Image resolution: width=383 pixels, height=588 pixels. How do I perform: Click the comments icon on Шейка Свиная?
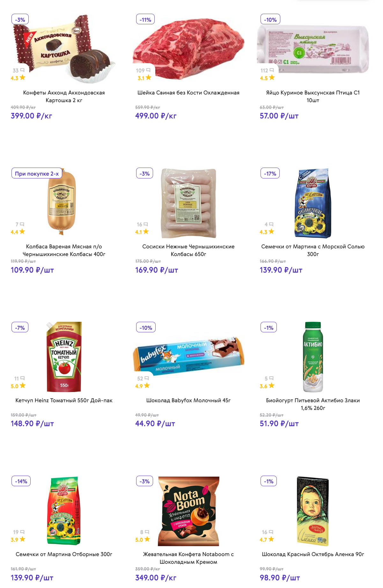[x=148, y=70]
